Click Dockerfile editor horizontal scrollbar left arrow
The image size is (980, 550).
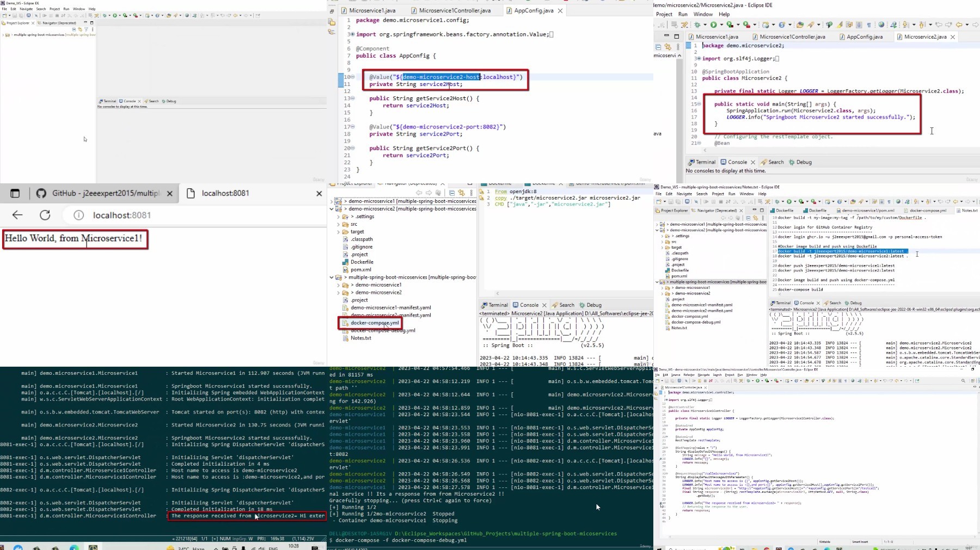497,293
